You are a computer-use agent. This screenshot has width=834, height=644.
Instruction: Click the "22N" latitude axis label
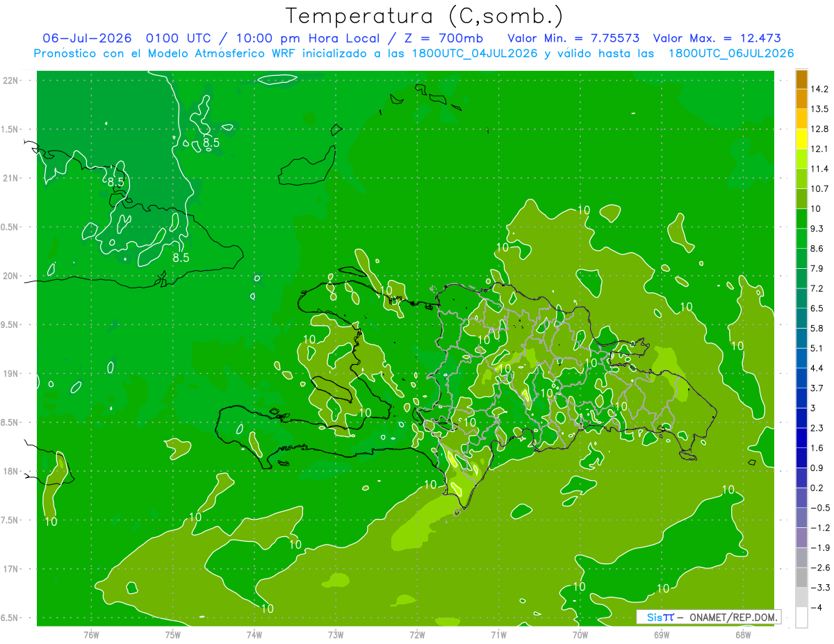click(12, 81)
